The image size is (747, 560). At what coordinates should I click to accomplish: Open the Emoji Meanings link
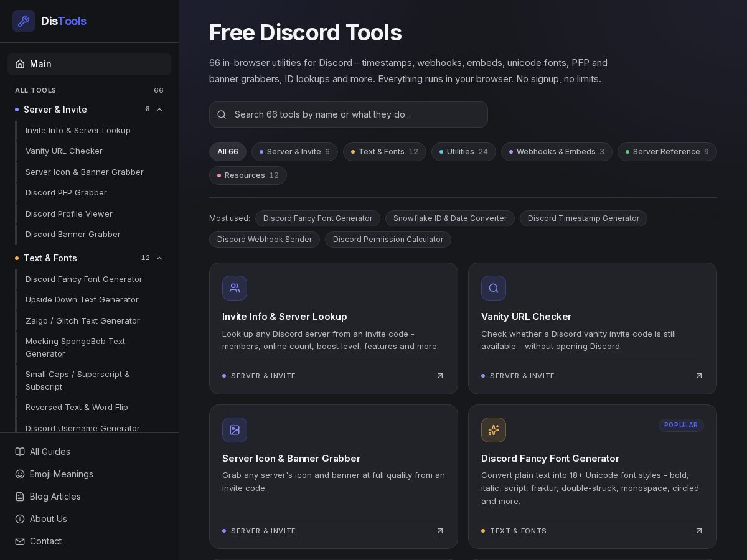pos(89,474)
